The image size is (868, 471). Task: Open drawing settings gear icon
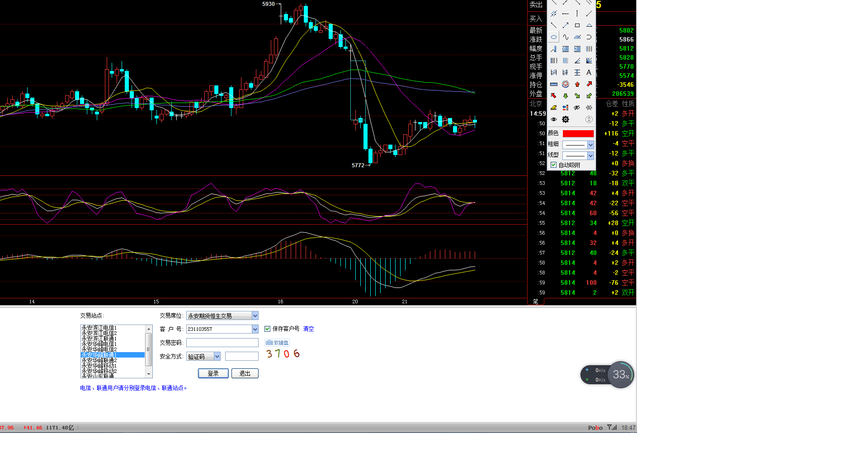click(x=565, y=119)
